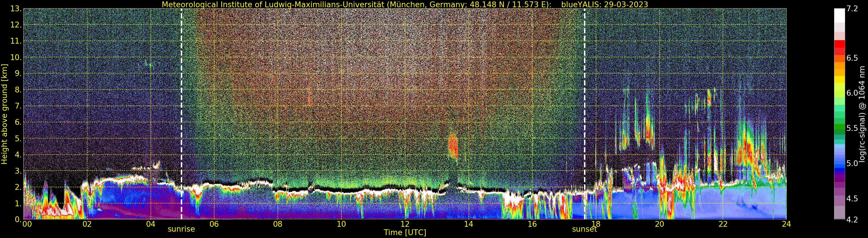The image size is (868, 238).
Task: Click the white dashed sunset line
Action: coord(584,114)
